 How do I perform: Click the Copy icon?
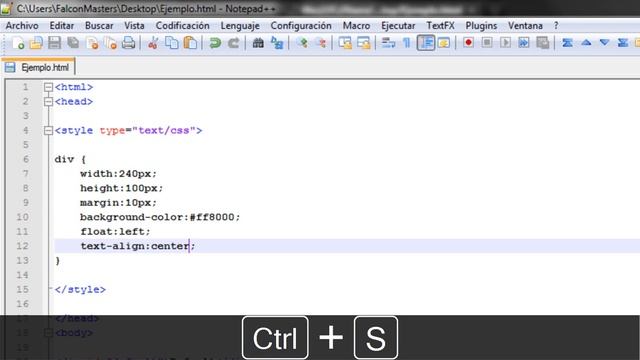pos(172,42)
